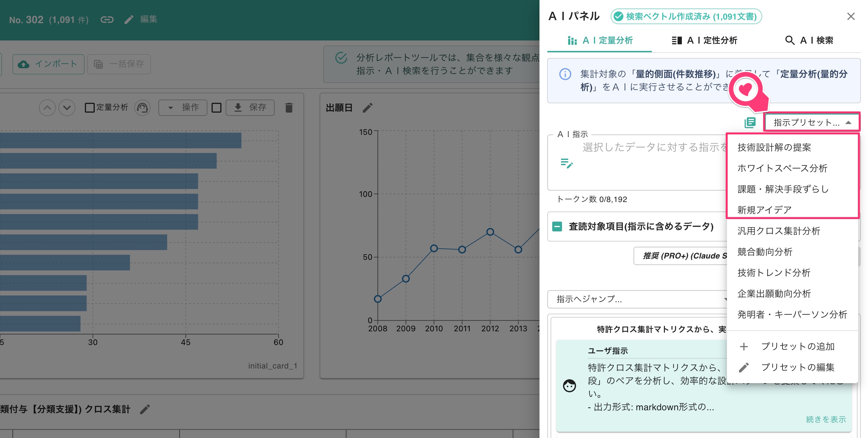Screen dimensions: 868x438
Task: Switch to the AI定性分析 tab
Action: [x=704, y=40]
